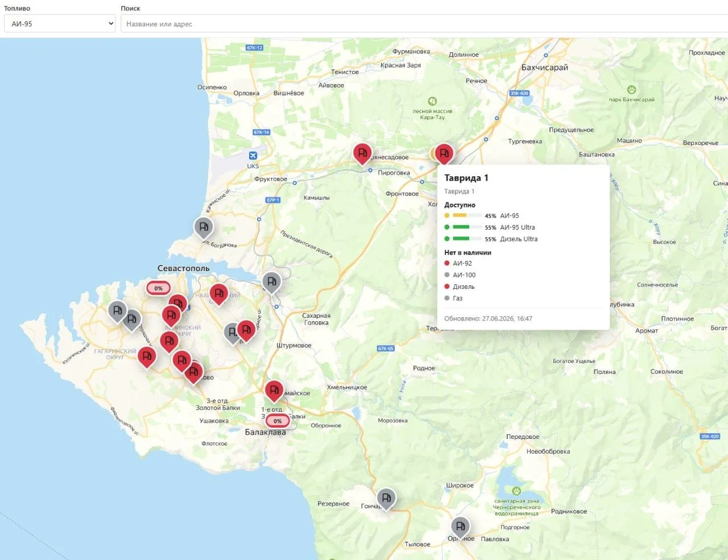Click the Севастополь city label on map
Viewport: 728px width, 560px height.
click(183, 268)
